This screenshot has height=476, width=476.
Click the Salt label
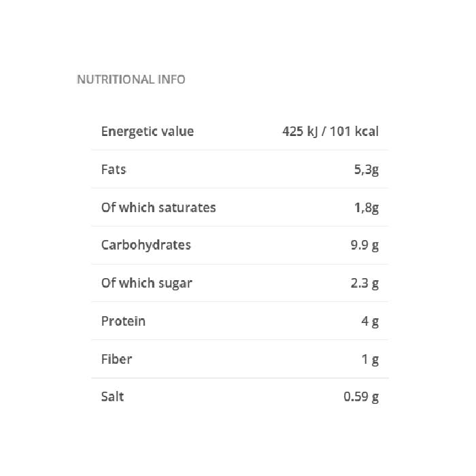112,396
